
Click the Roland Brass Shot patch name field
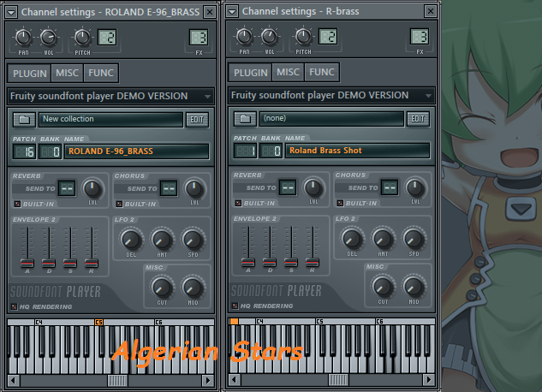(x=358, y=151)
